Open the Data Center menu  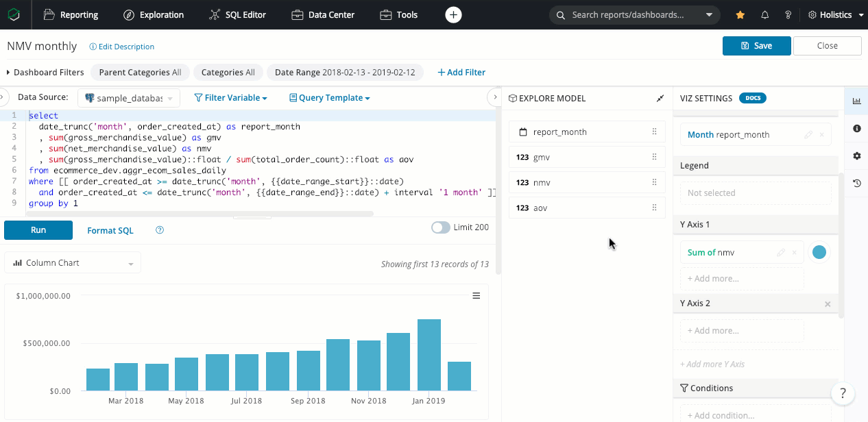coord(323,14)
